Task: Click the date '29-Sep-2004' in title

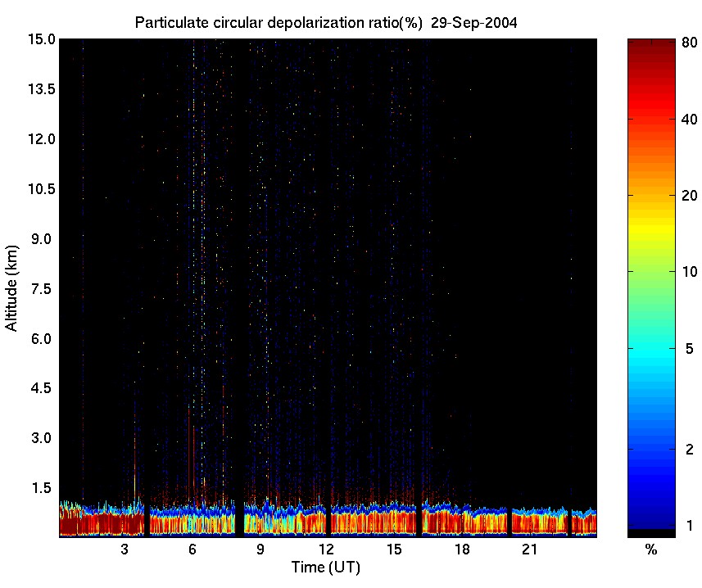Action: pyautogui.click(x=473, y=23)
